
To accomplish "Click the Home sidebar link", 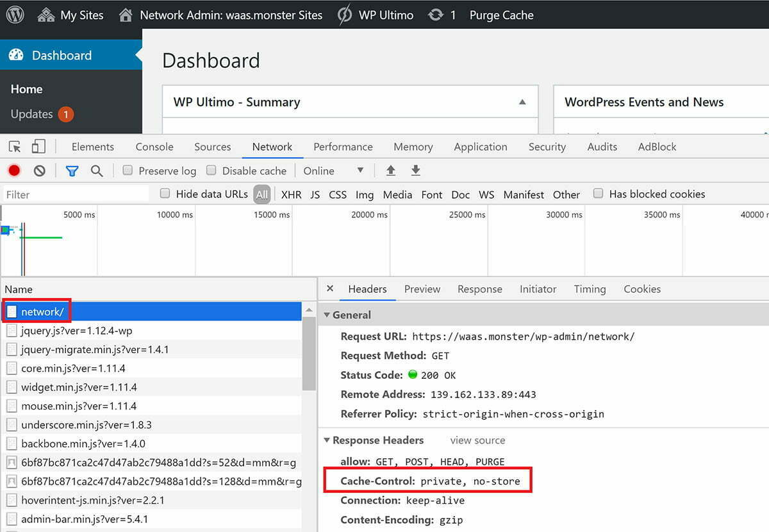I will (x=26, y=89).
